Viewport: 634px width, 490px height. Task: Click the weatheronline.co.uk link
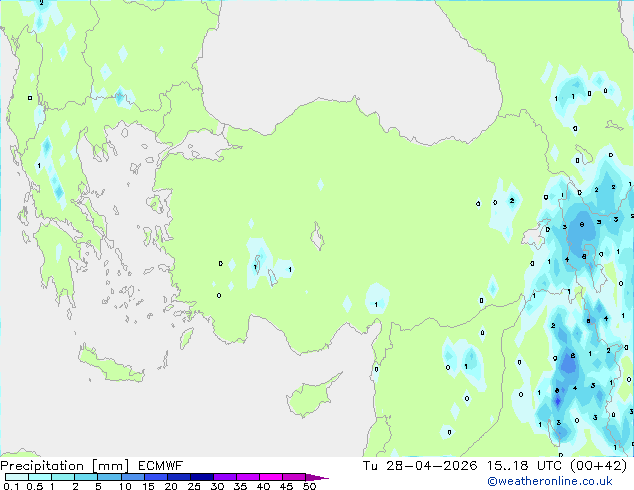[550, 481]
